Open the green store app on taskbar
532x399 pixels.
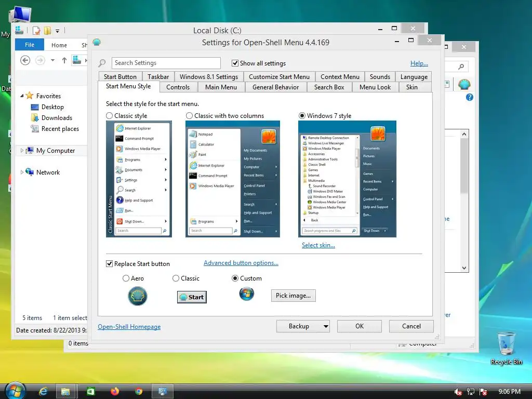pyautogui.click(x=90, y=391)
